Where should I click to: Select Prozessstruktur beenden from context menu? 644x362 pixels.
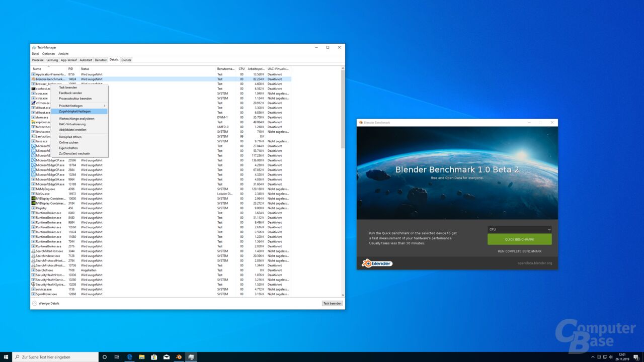(79, 99)
